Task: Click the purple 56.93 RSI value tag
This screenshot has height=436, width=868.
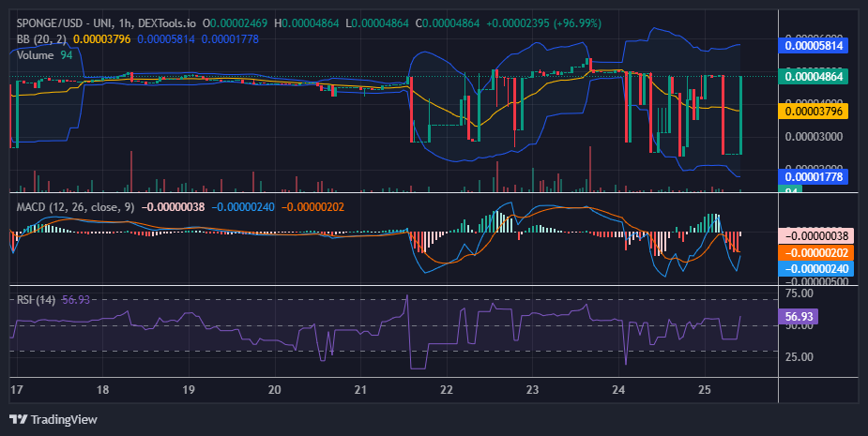Action: point(799,317)
